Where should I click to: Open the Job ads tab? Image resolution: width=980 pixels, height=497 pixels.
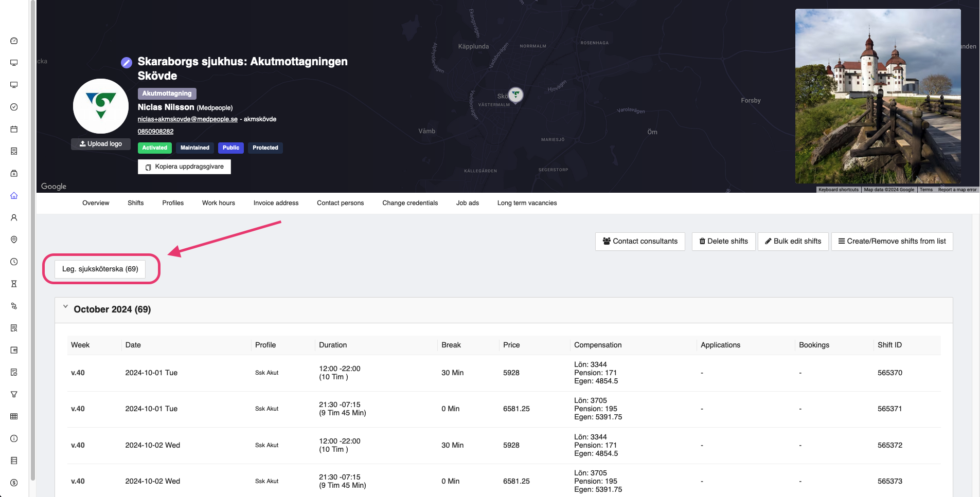tap(467, 203)
